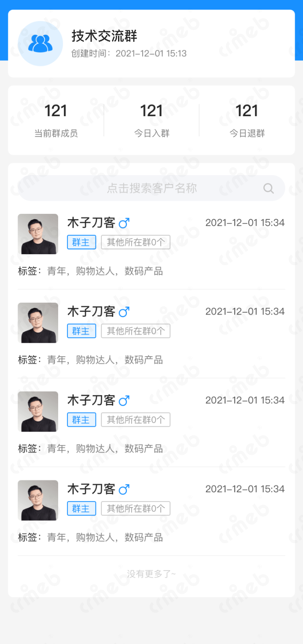The image size is (303, 644).
Task: Click the male gender icon of third member
Action: click(124, 401)
